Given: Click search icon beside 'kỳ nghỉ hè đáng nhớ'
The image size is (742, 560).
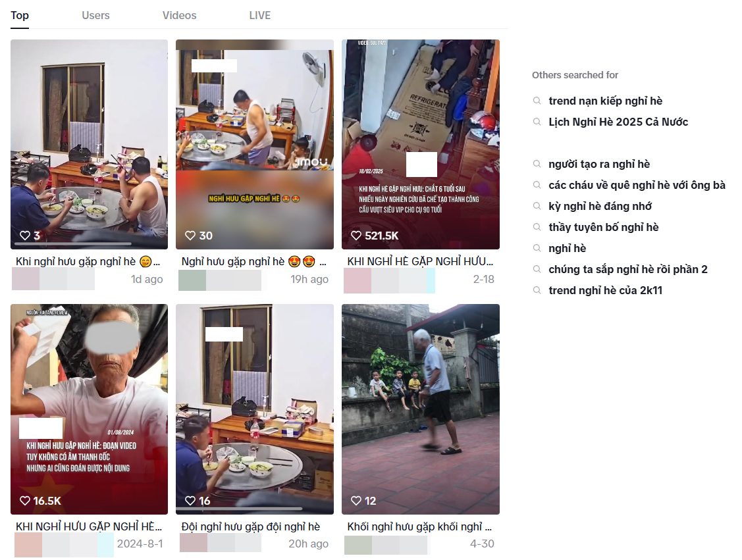Looking at the screenshot, I should click(x=537, y=206).
